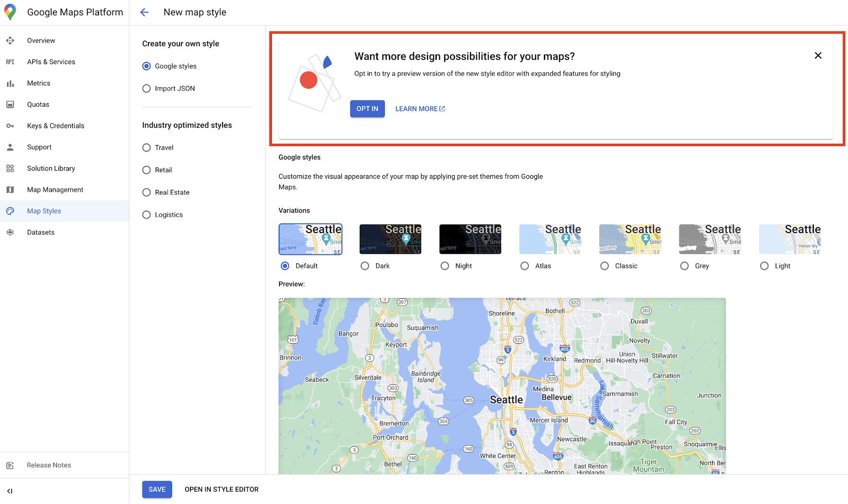Image resolution: width=848 pixels, height=504 pixels.
Task: Choose the Retail industry style
Action: click(146, 170)
